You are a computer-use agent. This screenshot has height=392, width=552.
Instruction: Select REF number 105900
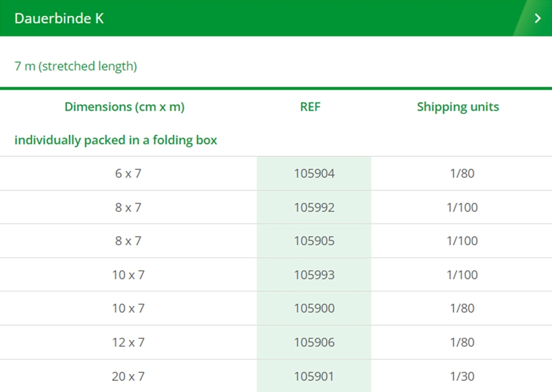click(314, 308)
